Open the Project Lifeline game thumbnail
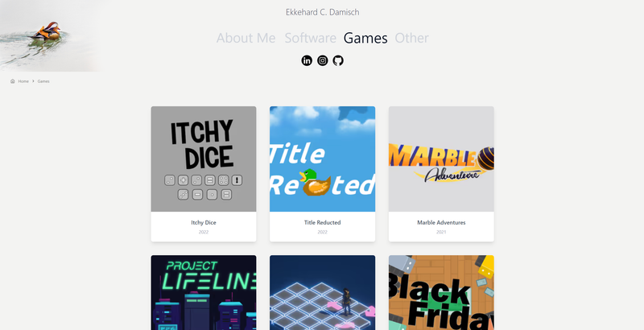 pyautogui.click(x=204, y=293)
